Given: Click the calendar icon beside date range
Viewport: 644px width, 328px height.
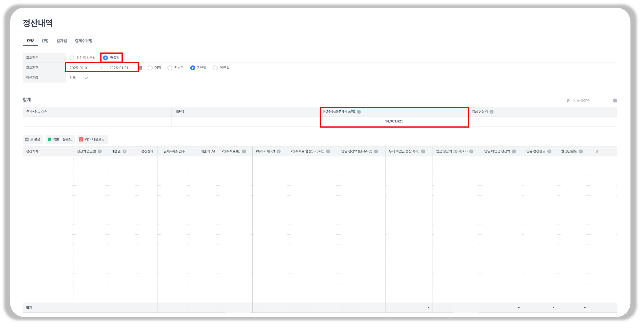Looking at the screenshot, I should (x=140, y=68).
